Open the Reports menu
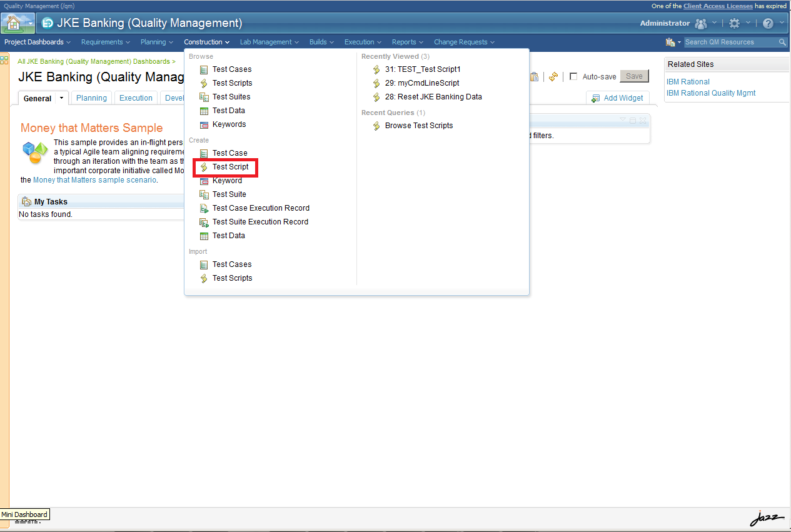The height and width of the screenshot is (532, 791). [408, 42]
